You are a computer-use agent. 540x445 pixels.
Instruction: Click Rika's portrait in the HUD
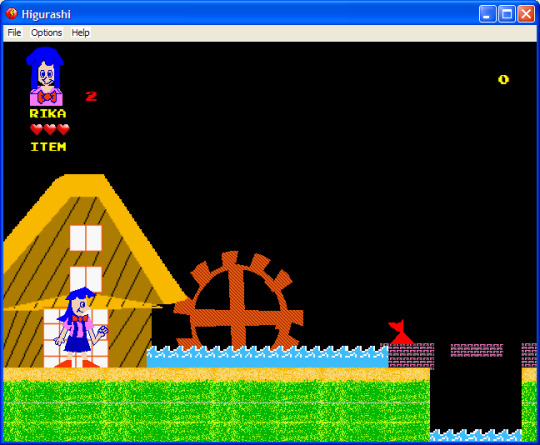coord(45,76)
